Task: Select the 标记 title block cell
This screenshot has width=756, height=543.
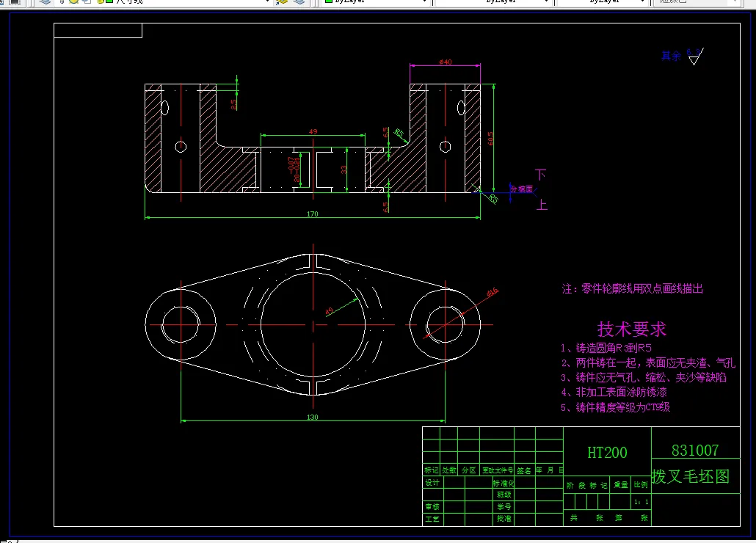Action: pos(431,470)
